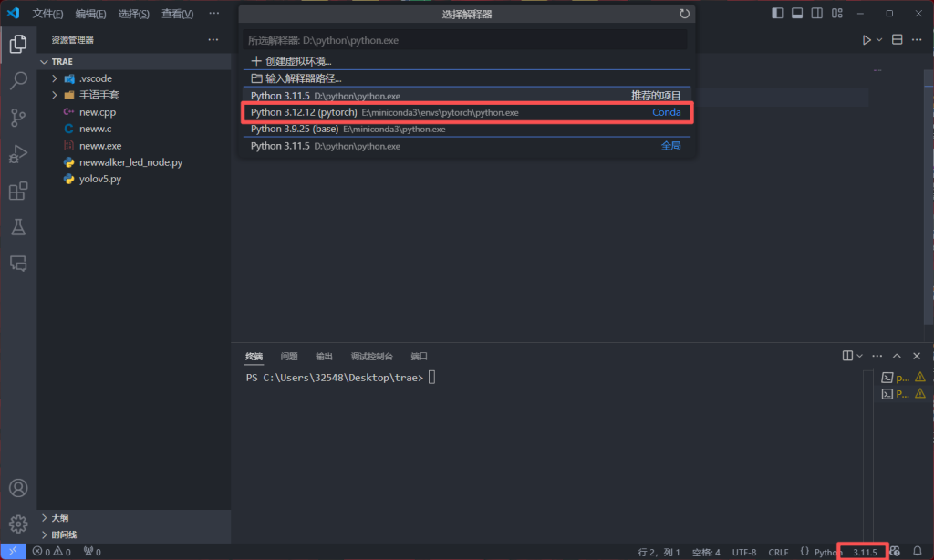
Task: Toggle the secondary sidebar visibility
Action: pyautogui.click(x=815, y=14)
